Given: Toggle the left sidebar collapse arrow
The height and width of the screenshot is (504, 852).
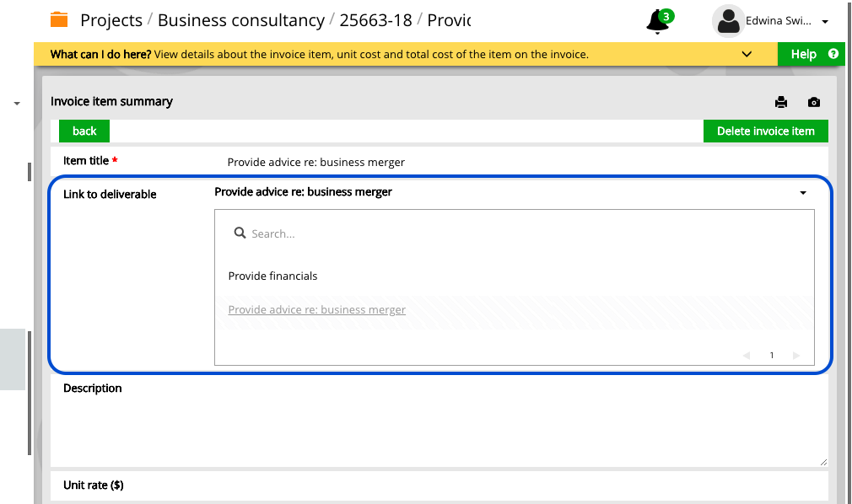Looking at the screenshot, I should click(x=17, y=103).
